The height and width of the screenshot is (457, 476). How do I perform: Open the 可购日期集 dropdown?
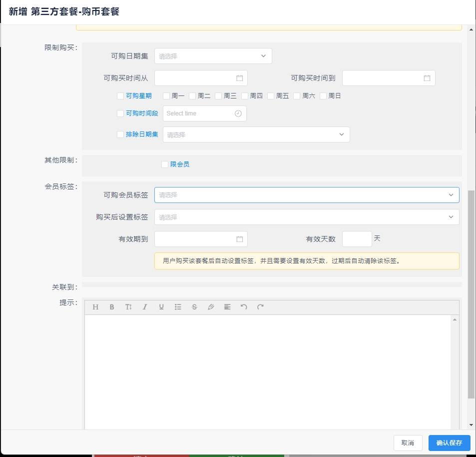[213, 56]
